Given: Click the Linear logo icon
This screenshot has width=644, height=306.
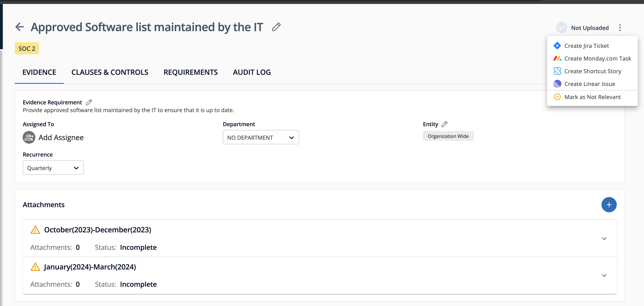Looking at the screenshot, I should (557, 84).
